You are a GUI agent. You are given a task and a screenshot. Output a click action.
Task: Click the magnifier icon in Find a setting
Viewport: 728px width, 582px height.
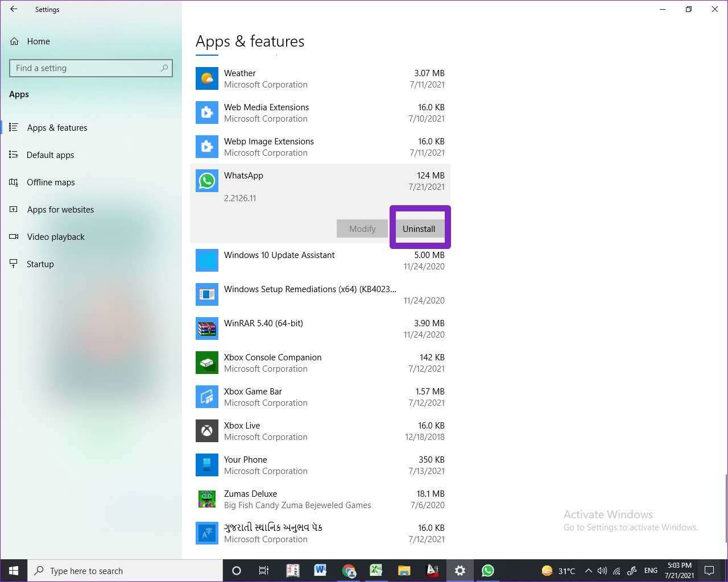(x=164, y=68)
